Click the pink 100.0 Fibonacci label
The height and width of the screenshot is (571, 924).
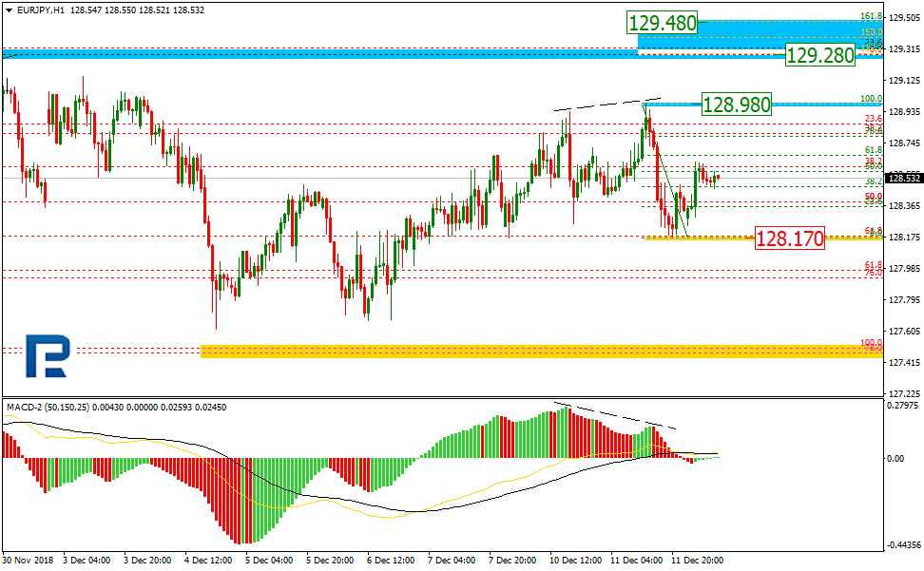point(872,342)
